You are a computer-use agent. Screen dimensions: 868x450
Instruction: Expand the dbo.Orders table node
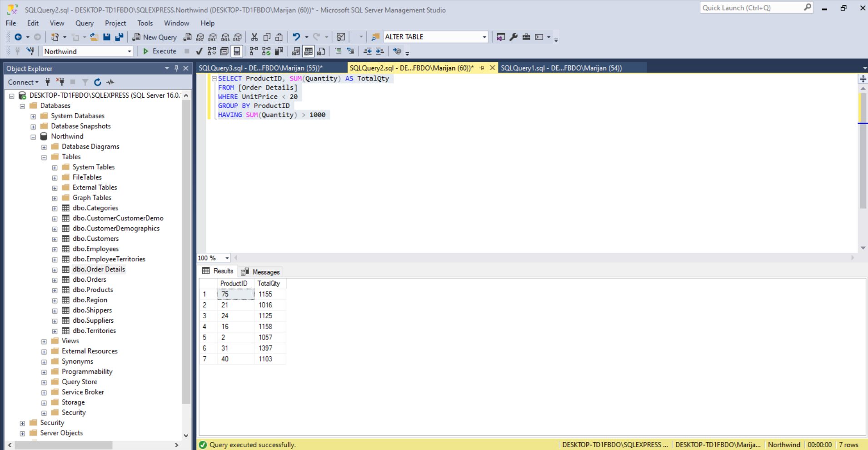[x=55, y=280]
